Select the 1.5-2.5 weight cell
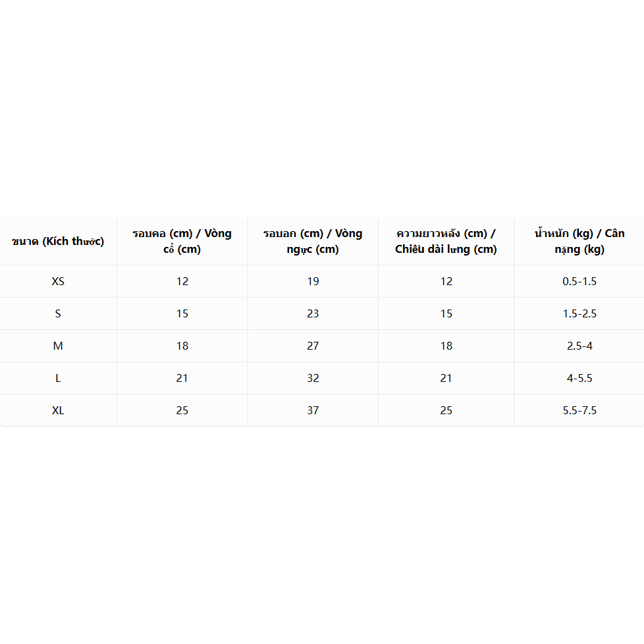The image size is (644, 644). tap(579, 314)
